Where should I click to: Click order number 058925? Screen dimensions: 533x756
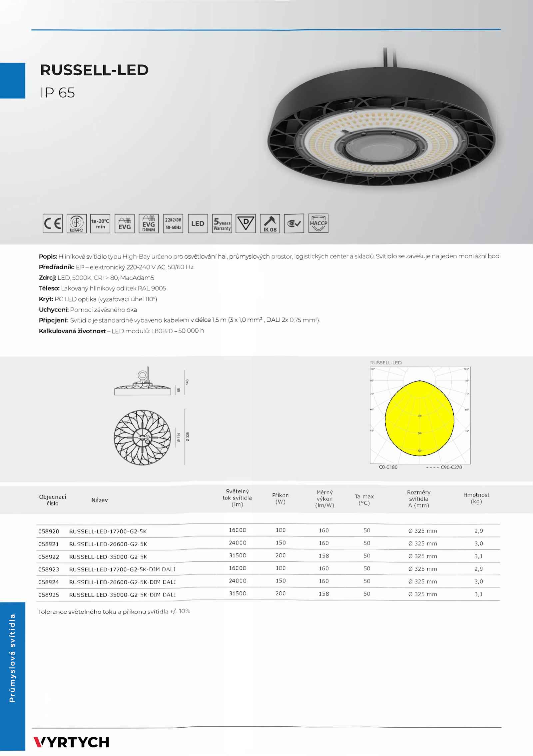(49, 595)
